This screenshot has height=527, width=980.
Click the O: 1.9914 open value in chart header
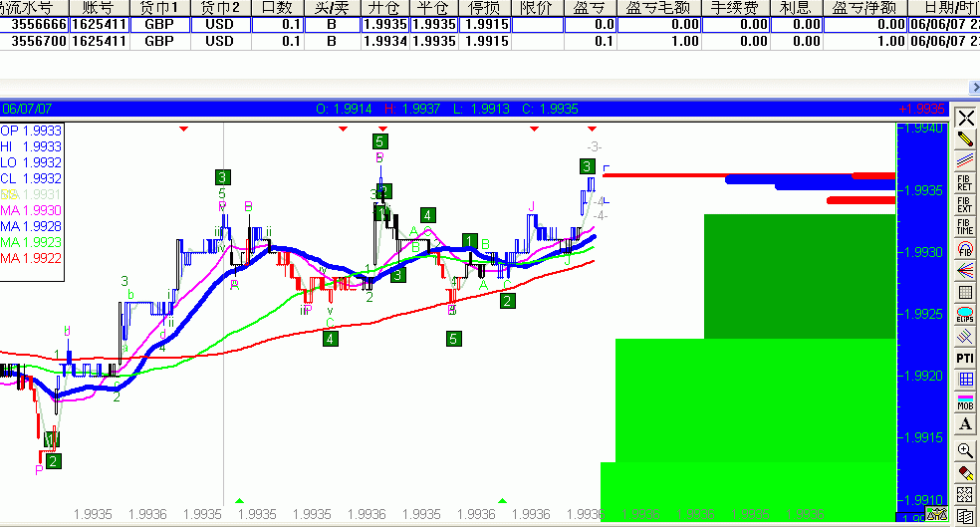[344, 109]
